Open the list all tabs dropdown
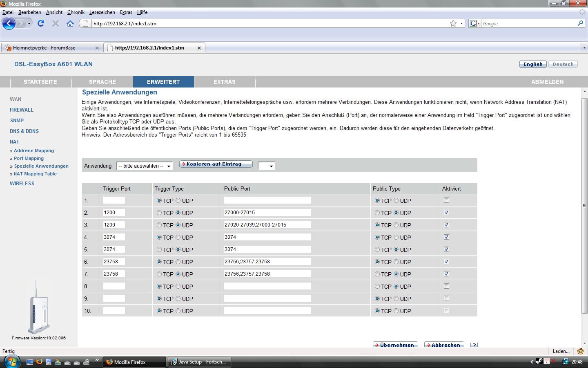 point(584,48)
